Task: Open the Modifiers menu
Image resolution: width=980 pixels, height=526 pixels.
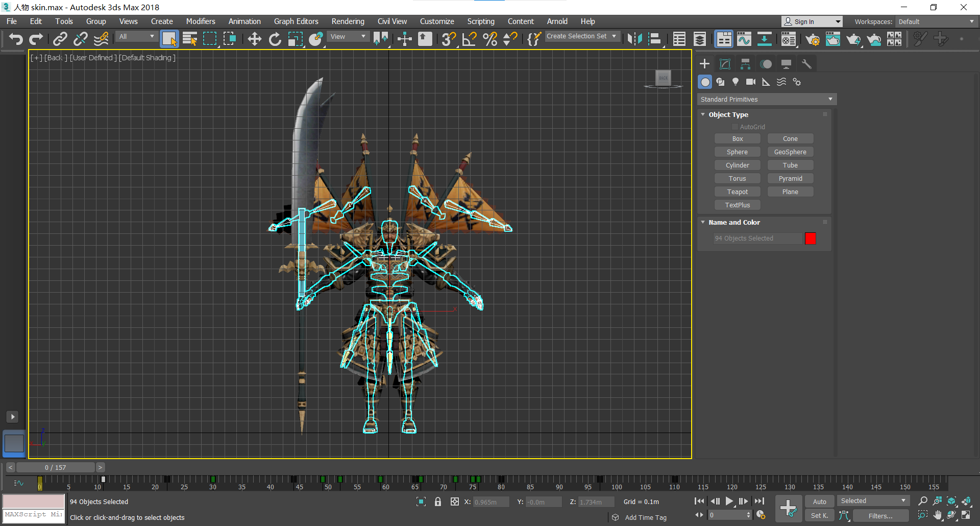Action: tap(200, 21)
